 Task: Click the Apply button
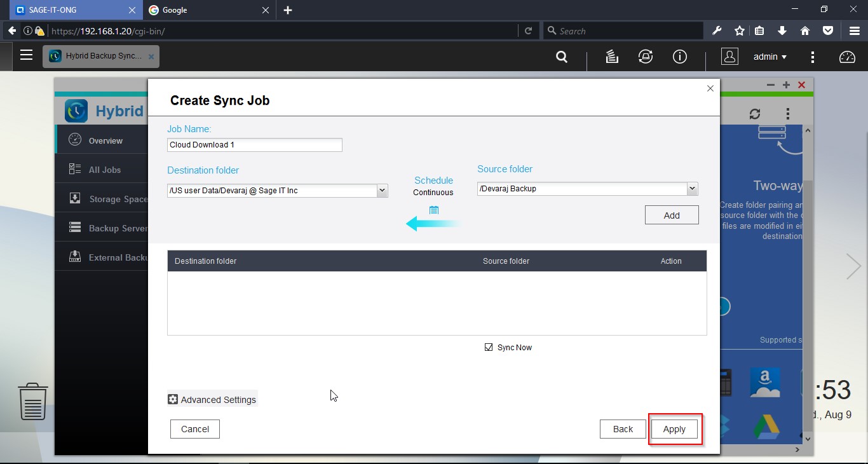click(674, 429)
